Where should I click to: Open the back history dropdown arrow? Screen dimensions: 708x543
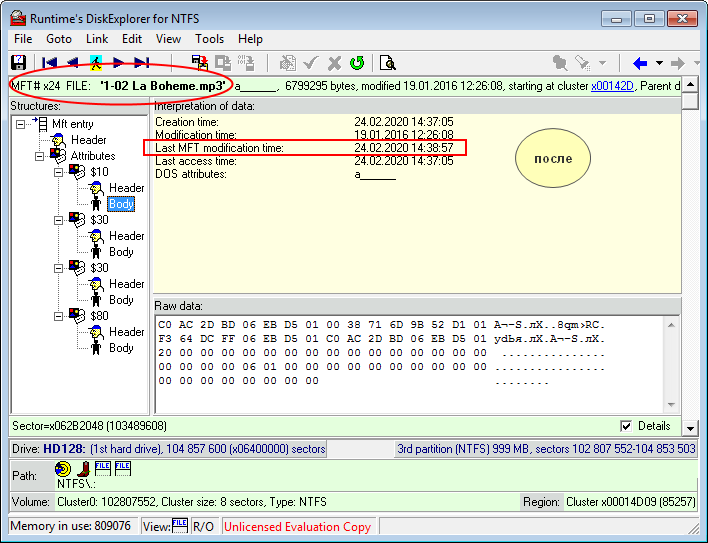tap(659, 63)
